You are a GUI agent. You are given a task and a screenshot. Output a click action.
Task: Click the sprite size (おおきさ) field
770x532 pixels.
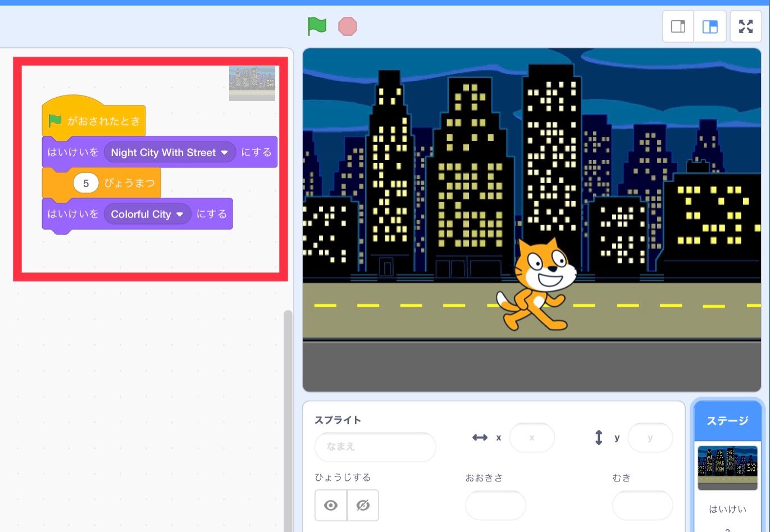click(x=495, y=505)
